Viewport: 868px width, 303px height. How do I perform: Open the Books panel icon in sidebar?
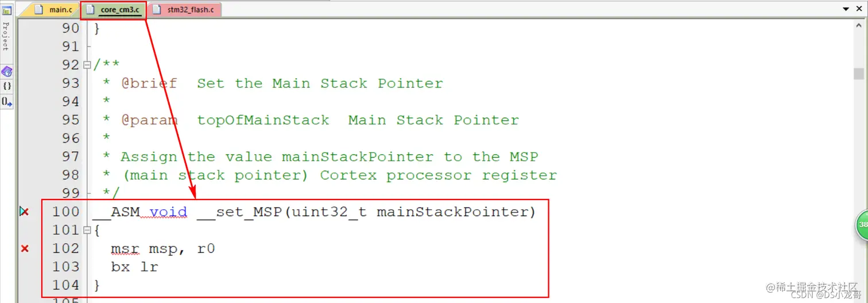point(7,72)
